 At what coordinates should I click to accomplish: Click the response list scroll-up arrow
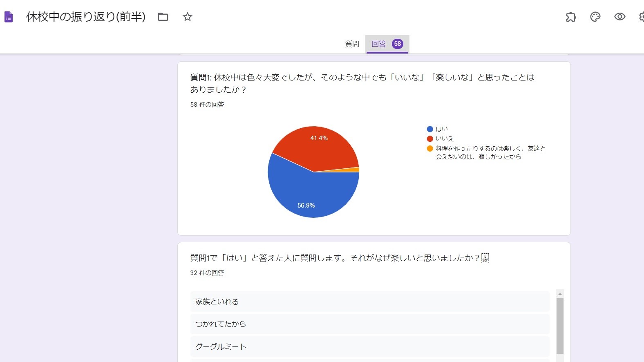click(560, 294)
